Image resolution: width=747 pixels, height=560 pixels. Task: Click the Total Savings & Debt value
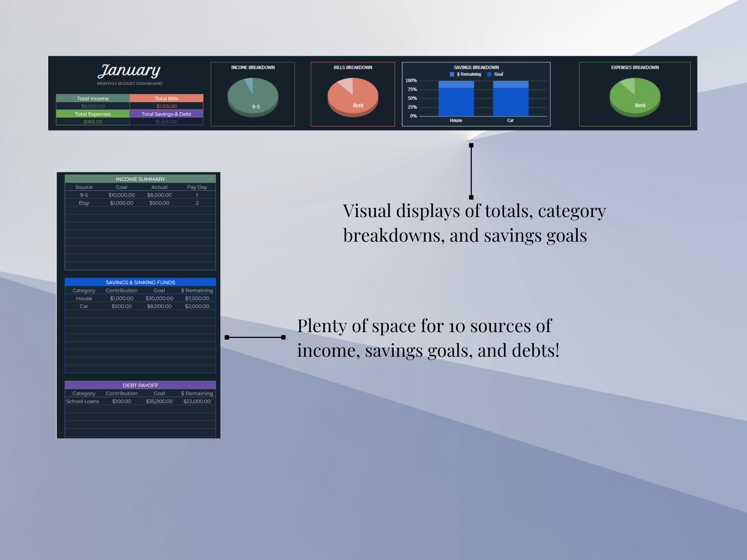pos(167,121)
